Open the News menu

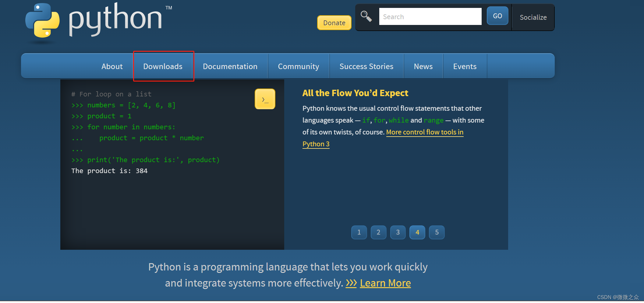pyautogui.click(x=423, y=66)
